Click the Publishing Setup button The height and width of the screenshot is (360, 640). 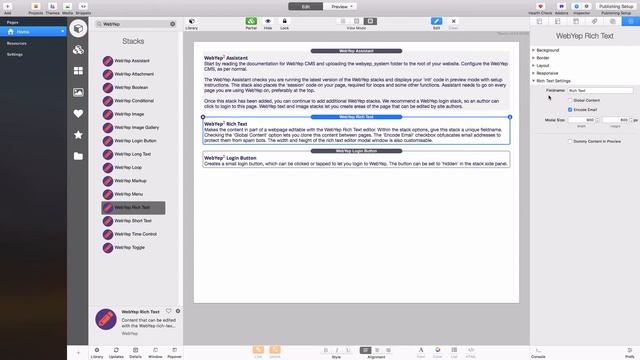pyautogui.click(x=616, y=6)
